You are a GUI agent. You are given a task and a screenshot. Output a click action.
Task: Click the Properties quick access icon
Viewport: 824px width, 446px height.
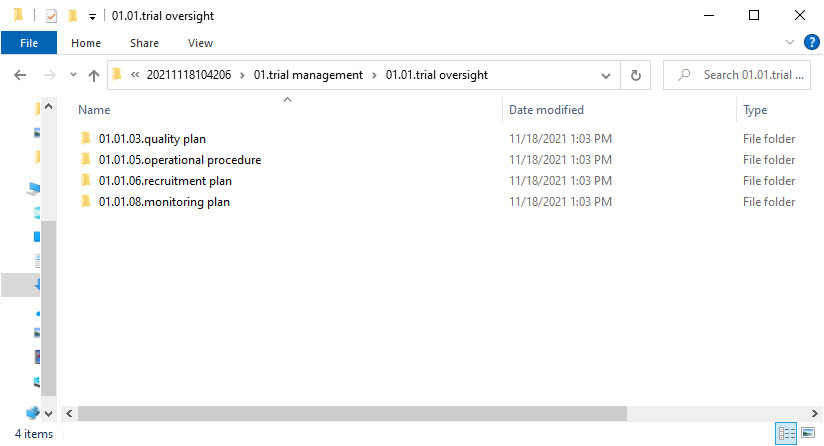pos(52,16)
